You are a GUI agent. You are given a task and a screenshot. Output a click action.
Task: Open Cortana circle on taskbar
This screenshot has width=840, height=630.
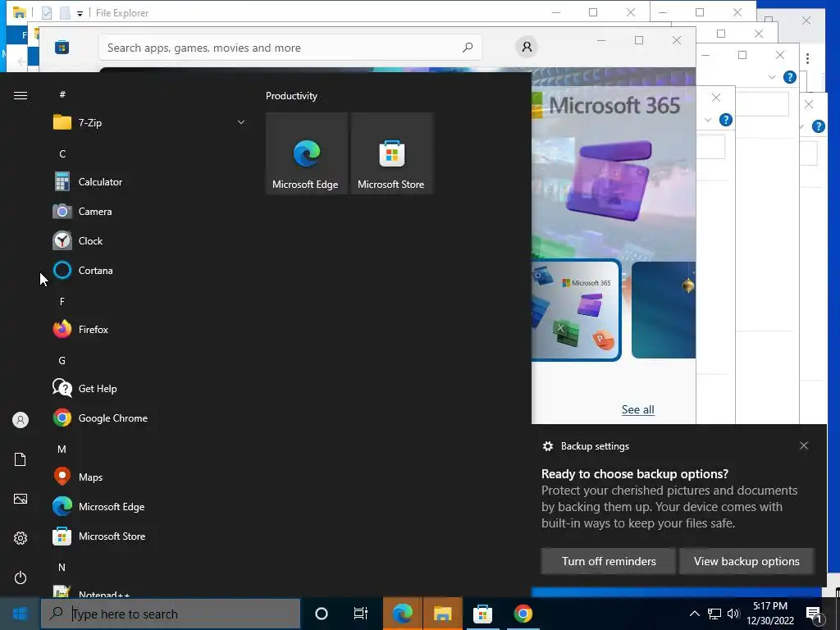[x=322, y=614]
